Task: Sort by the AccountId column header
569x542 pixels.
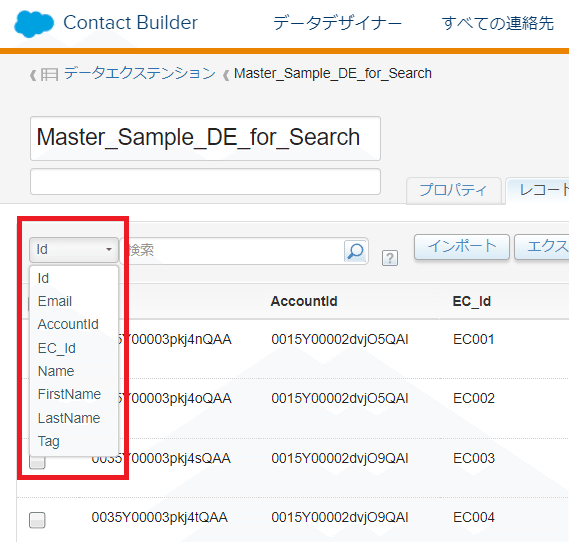Action: click(x=304, y=301)
